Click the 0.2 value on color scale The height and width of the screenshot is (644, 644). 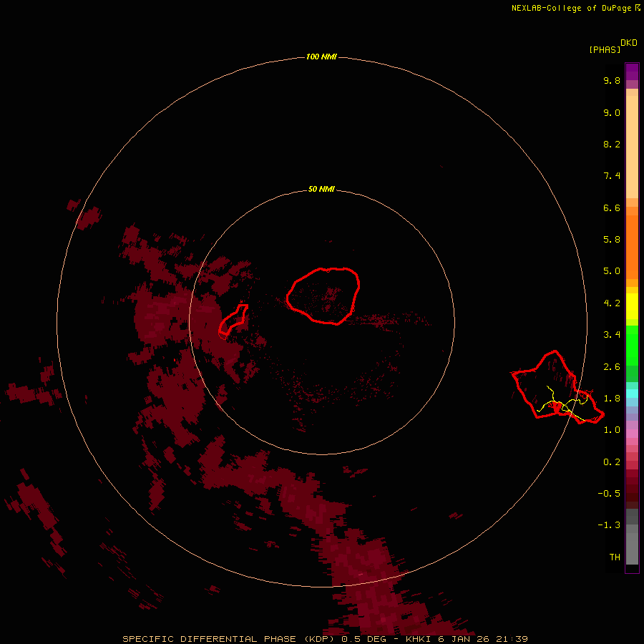612,462
